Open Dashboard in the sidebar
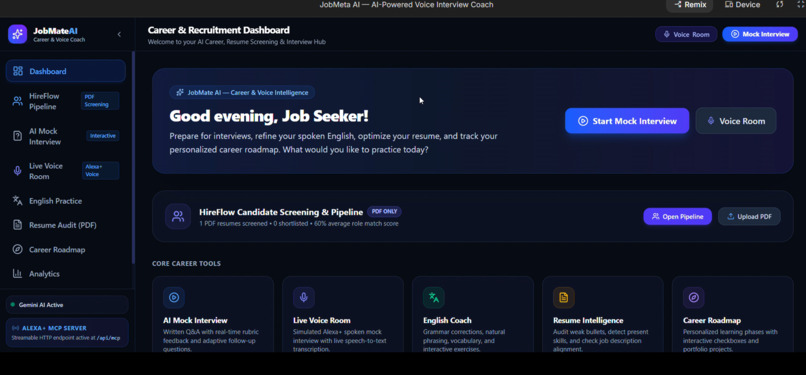This screenshot has height=375, width=806. (x=65, y=71)
